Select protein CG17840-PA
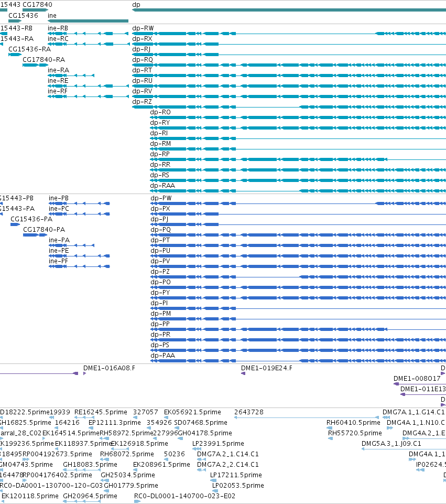This screenshot has width=446, height=504. coord(44,230)
